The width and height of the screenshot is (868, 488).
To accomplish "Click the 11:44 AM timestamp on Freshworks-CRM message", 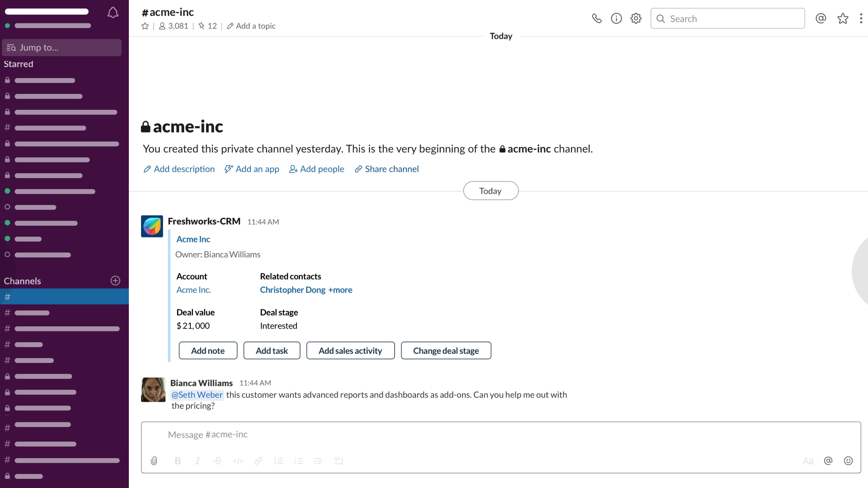I will point(263,222).
